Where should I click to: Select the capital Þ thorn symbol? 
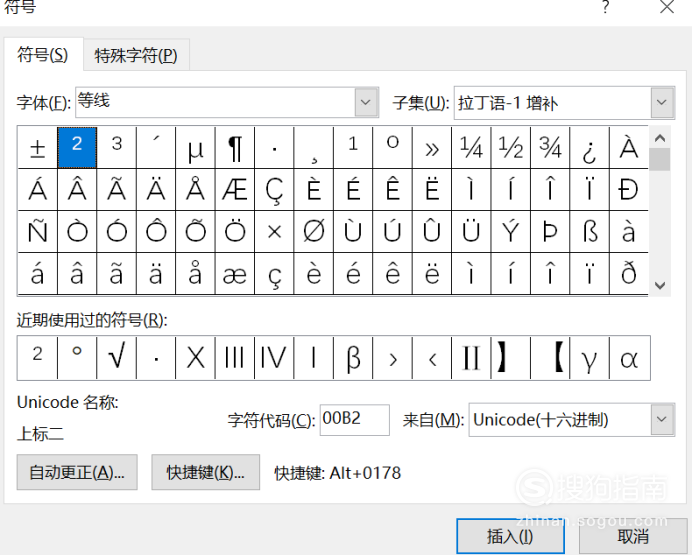[x=550, y=232]
